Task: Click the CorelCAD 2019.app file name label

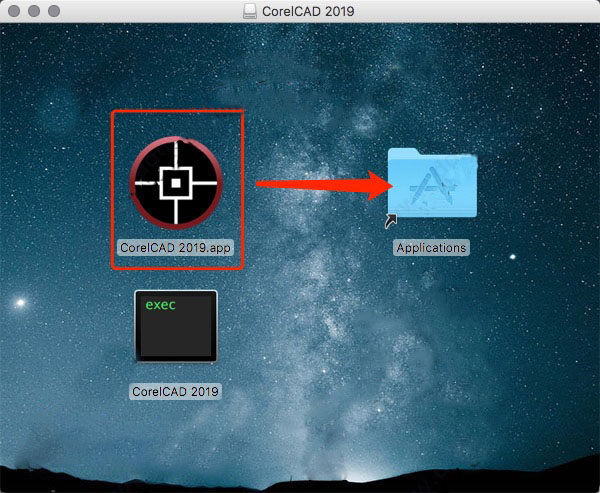Action: [x=175, y=248]
